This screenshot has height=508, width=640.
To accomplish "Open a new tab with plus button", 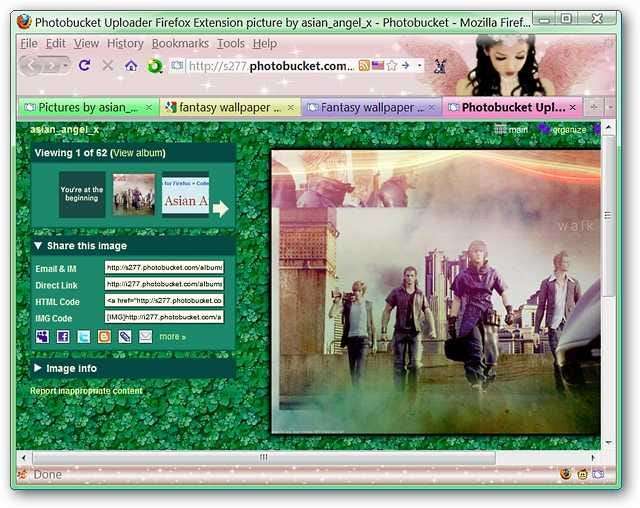I will pos(594,107).
